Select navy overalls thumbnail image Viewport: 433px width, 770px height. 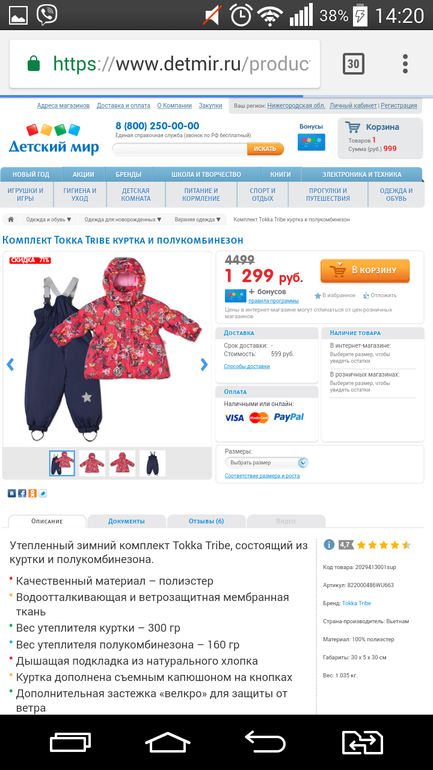(152, 463)
